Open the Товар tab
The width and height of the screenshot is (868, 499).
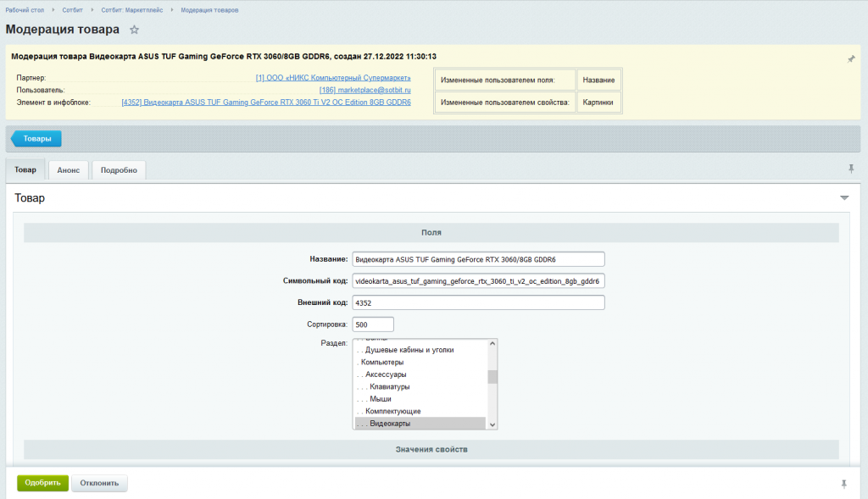point(25,169)
